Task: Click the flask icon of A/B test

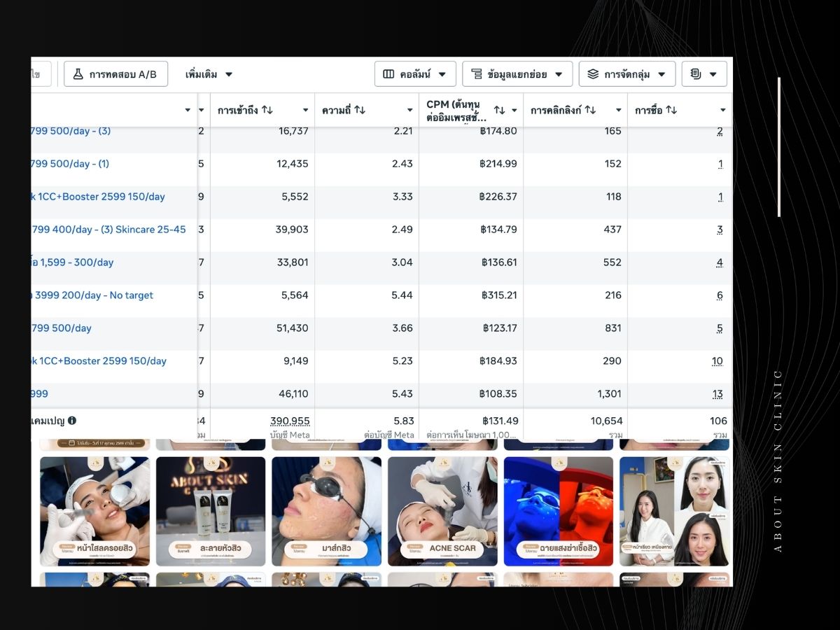Action: tap(78, 74)
